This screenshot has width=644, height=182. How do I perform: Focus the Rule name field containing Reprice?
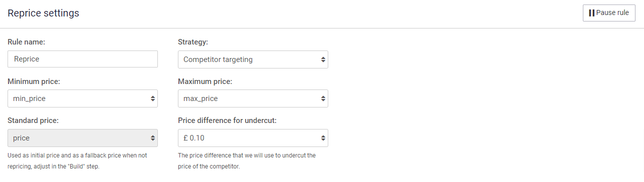coord(83,59)
